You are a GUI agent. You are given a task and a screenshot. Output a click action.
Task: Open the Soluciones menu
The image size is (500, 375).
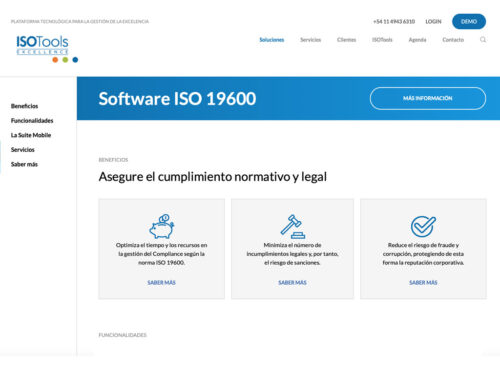pyautogui.click(x=272, y=40)
